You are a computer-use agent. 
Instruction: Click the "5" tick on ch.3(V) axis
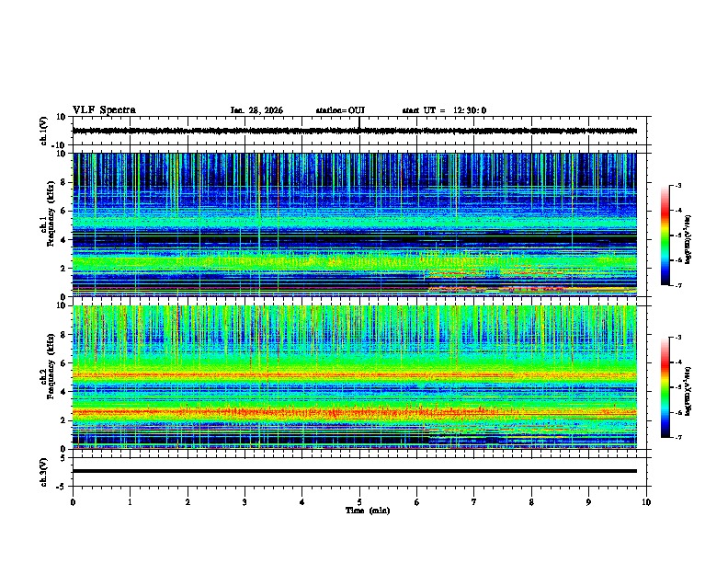63,458
